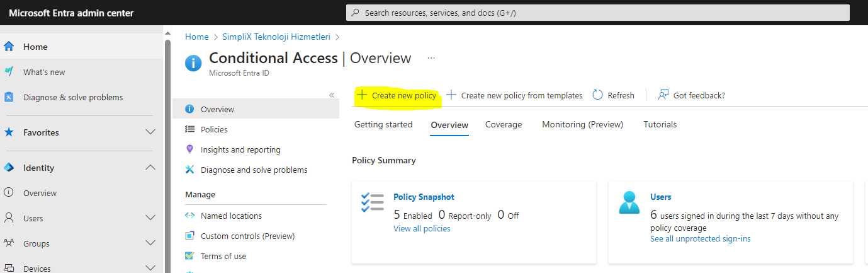
Task: Open the View all policies link
Action: point(422,228)
